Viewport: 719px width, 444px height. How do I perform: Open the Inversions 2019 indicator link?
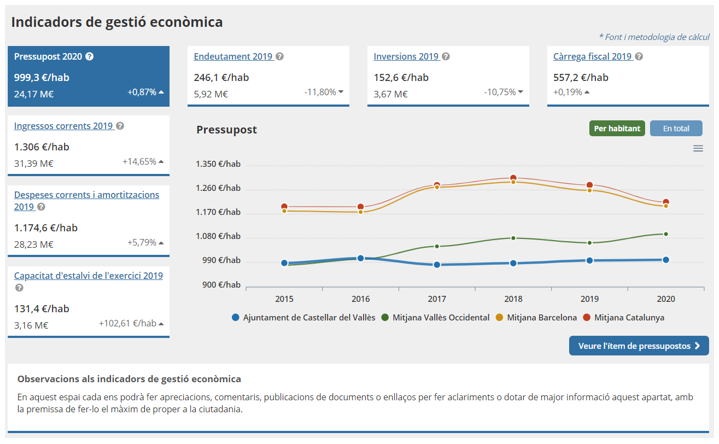point(406,57)
